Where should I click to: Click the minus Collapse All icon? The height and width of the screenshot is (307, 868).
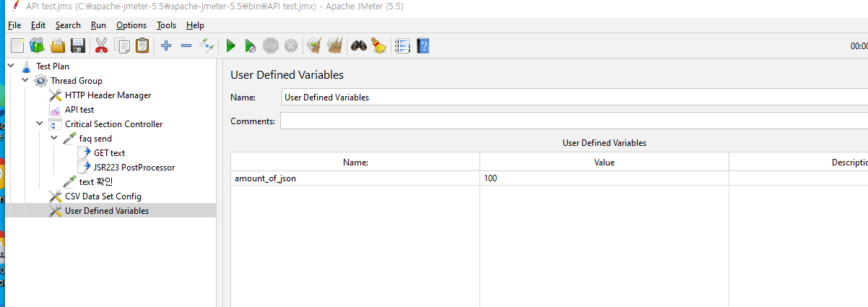[x=186, y=46]
